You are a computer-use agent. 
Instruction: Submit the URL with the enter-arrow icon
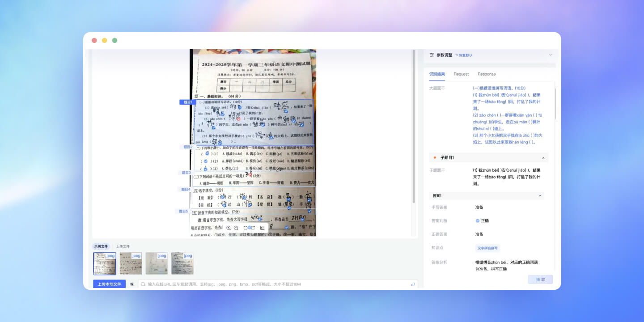413,284
